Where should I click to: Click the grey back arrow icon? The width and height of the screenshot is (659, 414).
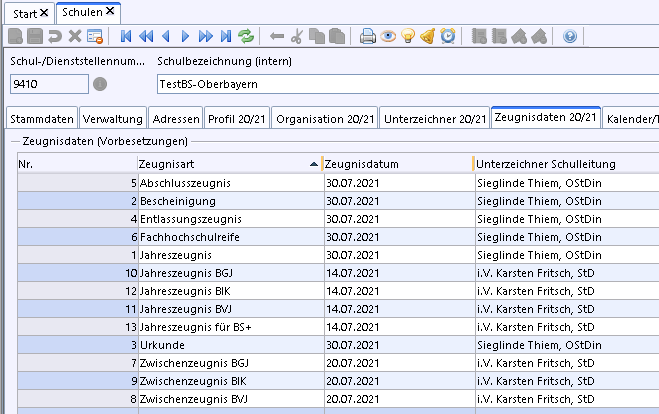pyautogui.click(x=277, y=36)
